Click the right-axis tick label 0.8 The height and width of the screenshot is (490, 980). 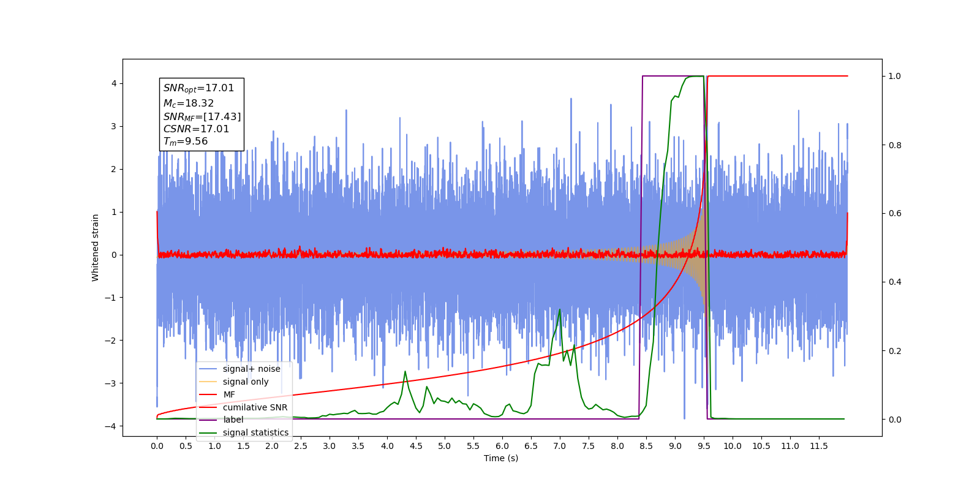[x=895, y=145]
